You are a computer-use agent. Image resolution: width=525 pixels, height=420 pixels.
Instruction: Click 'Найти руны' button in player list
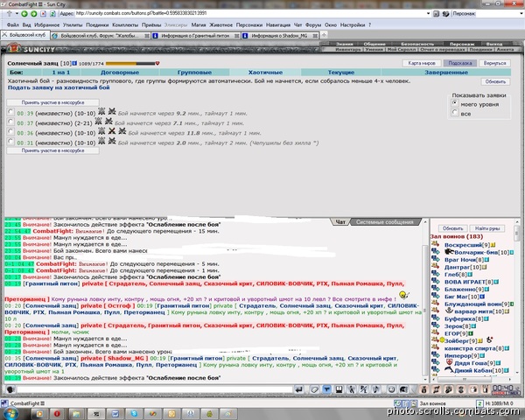487,228
